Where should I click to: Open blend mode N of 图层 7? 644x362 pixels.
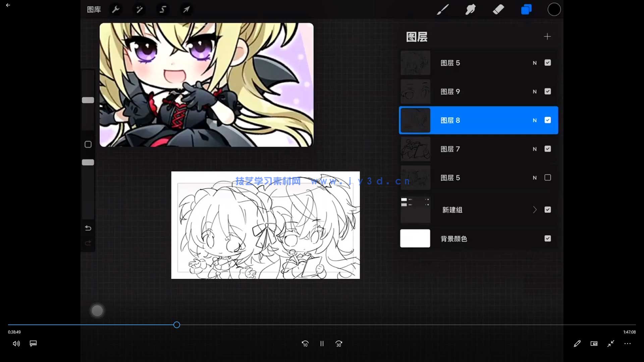[535, 149]
